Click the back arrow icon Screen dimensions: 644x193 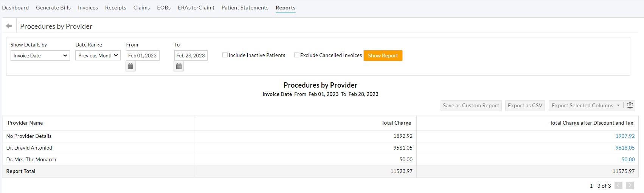(x=9, y=26)
